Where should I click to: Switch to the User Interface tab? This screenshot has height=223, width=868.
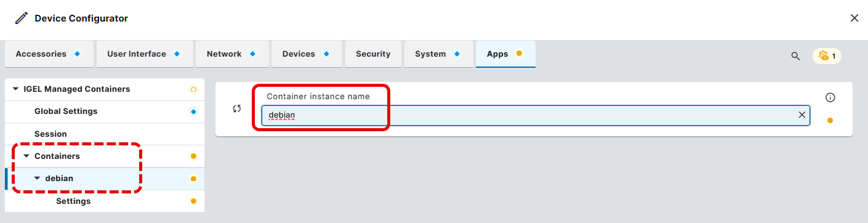pos(144,54)
